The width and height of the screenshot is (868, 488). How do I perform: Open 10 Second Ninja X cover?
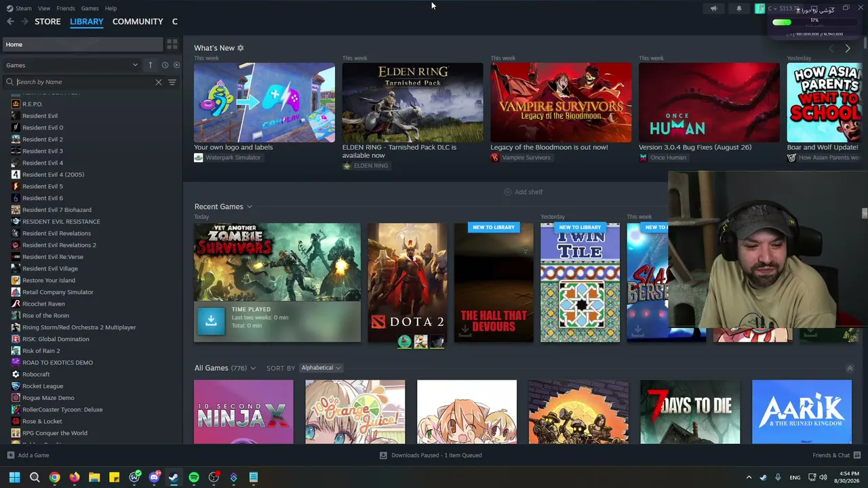pos(243,412)
